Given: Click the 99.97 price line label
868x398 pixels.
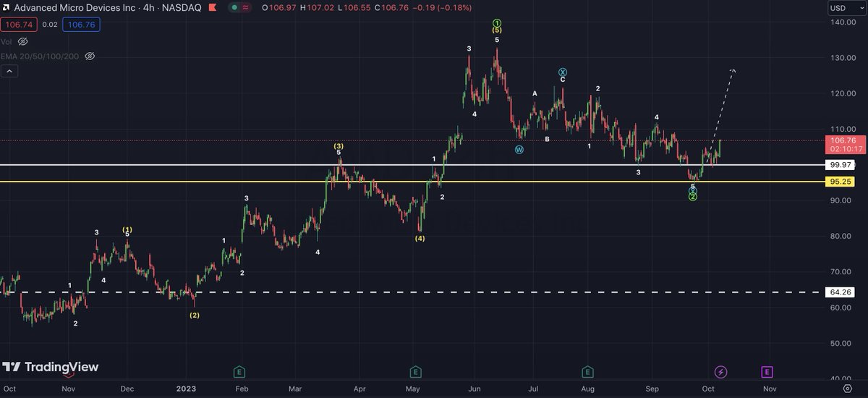Looking at the screenshot, I should pos(841,165).
